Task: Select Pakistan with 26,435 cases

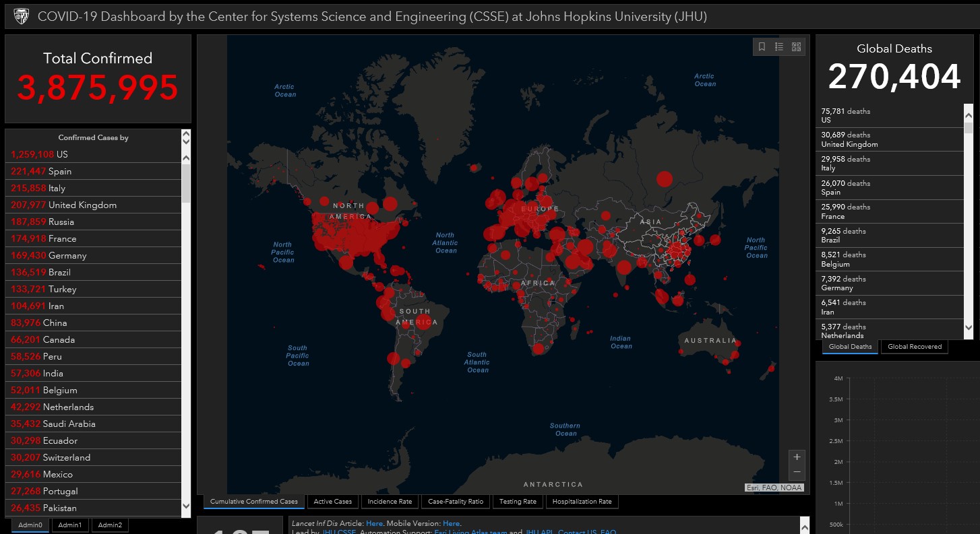Action: point(93,508)
